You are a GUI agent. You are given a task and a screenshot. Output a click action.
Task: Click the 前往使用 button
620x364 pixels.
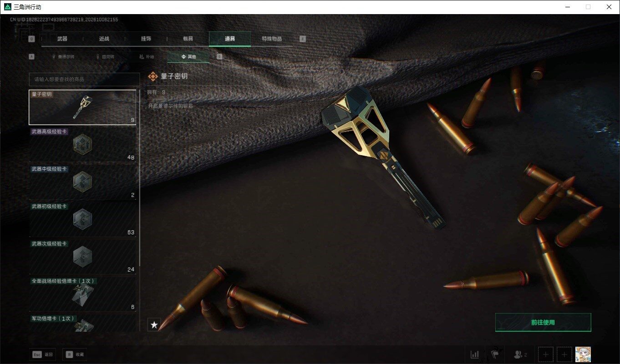point(543,323)
